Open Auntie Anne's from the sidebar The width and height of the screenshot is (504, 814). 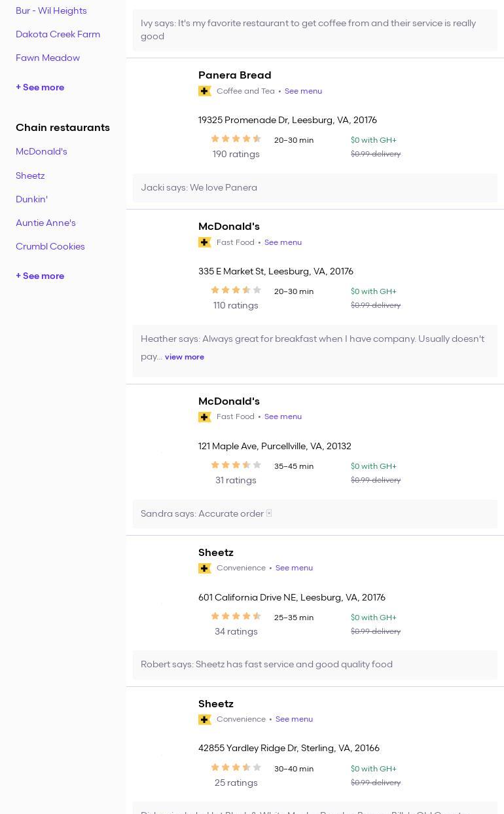tap(46, 223)
